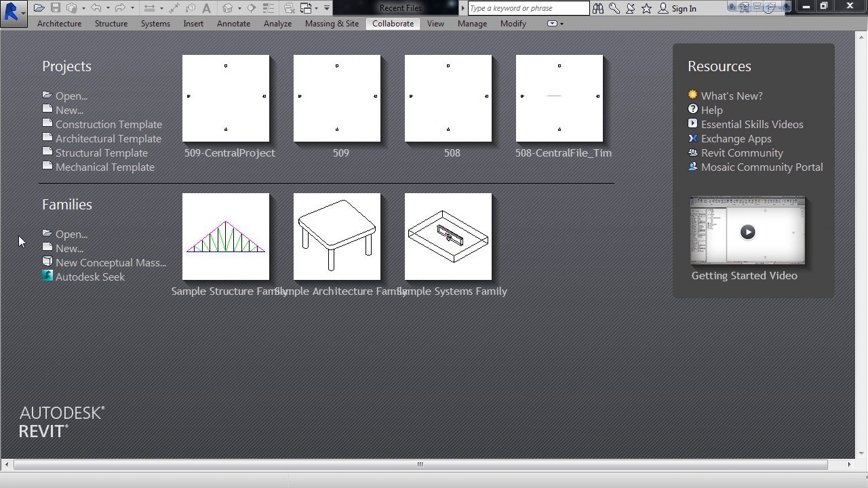
Task: Open the Systems ribbon tab
Action: click(155, 24)
